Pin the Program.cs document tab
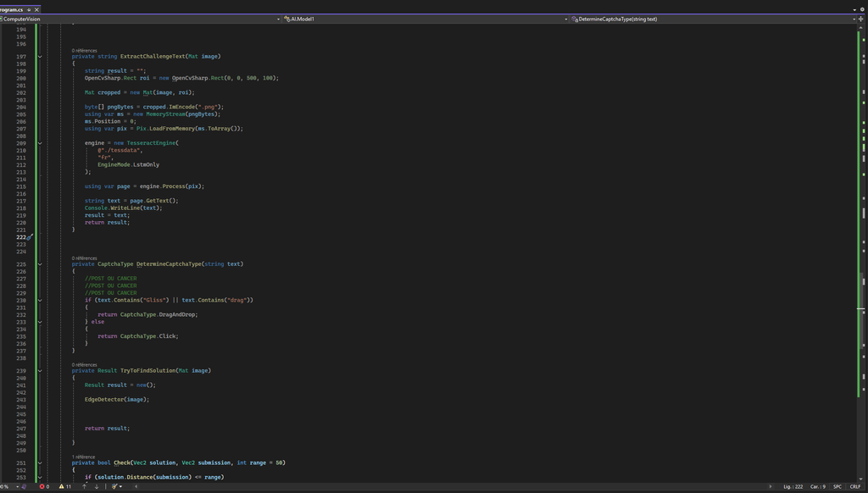The image size is (868, 493). [x=30, y=9]
